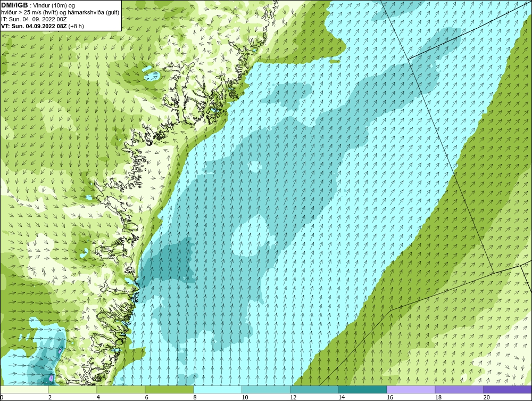The width and height of the screenshot is (532, 401).
Task: Click the 0-2 m/s palest legend swatch
Action: tap(24, 389)
